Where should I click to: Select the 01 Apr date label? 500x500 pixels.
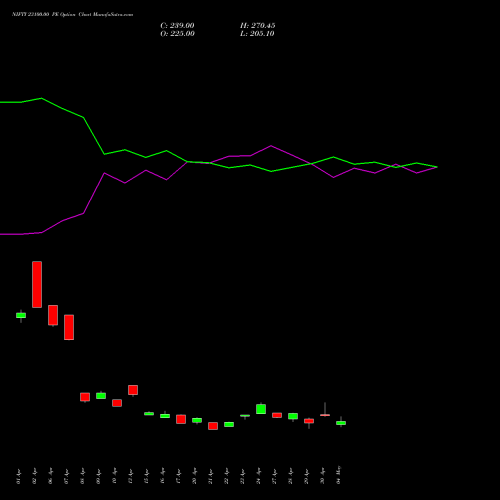click(18, 477)
